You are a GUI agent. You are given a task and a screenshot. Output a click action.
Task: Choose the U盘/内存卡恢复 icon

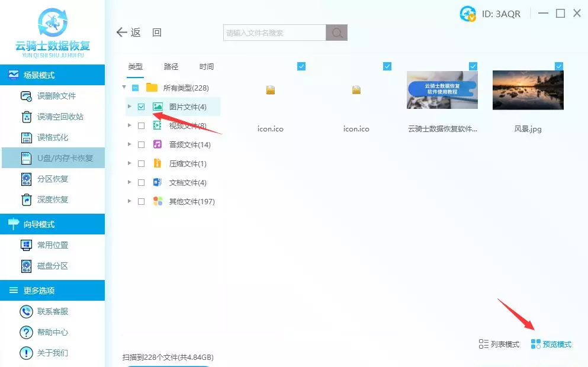pos(26,158)
